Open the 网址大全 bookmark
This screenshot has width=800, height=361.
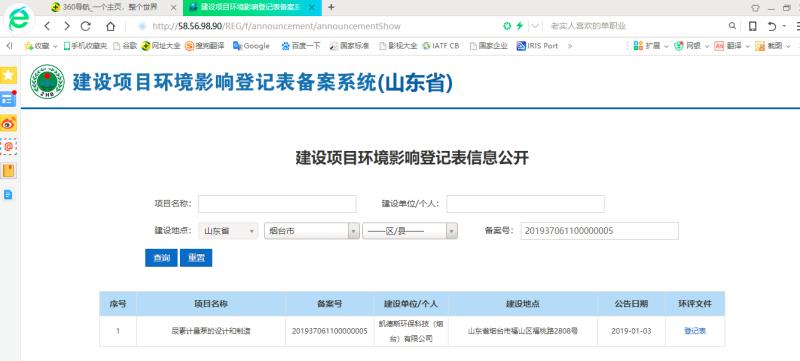(x=161, y=46)
